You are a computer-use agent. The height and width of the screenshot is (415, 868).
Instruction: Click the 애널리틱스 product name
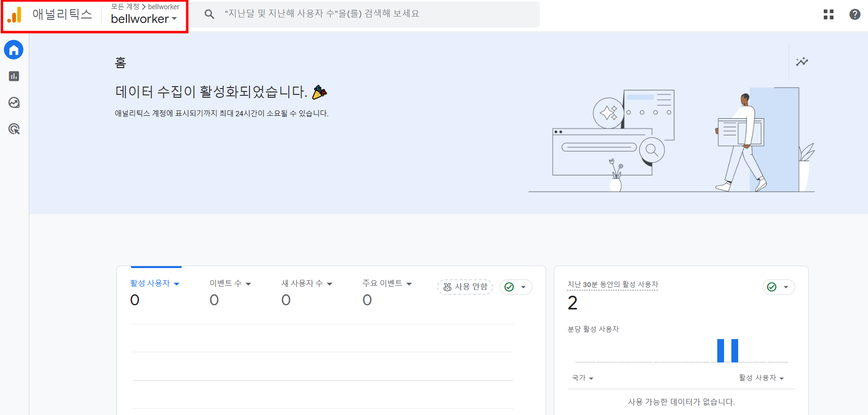point(62,14)
